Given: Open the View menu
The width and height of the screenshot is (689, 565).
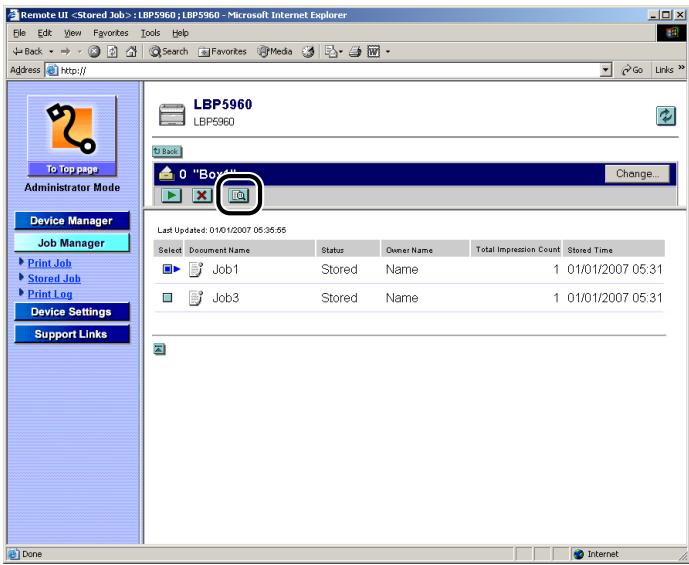Looking at the screenshot, I should pyautogui.click(x=73, y=33).
